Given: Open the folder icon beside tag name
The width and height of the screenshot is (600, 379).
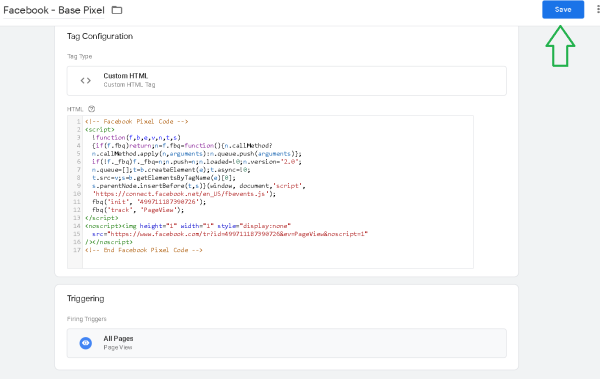Looking at the screenshot, I should [x=117, y=10].
